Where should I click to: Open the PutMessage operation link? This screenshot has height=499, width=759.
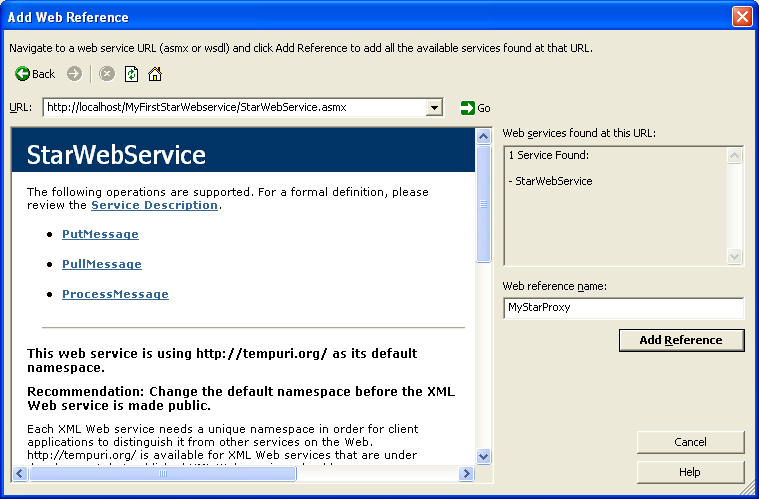point(100,234)
